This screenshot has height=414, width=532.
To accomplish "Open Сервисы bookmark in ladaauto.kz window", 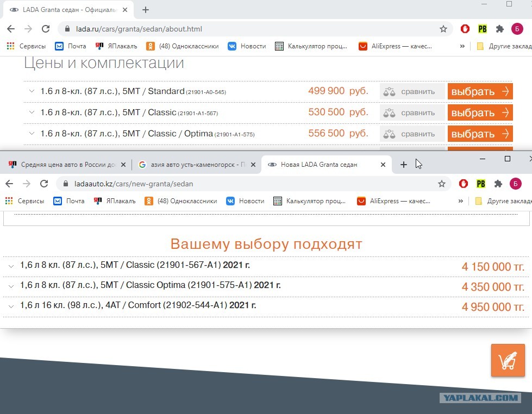I will click(x=24, y=201).
